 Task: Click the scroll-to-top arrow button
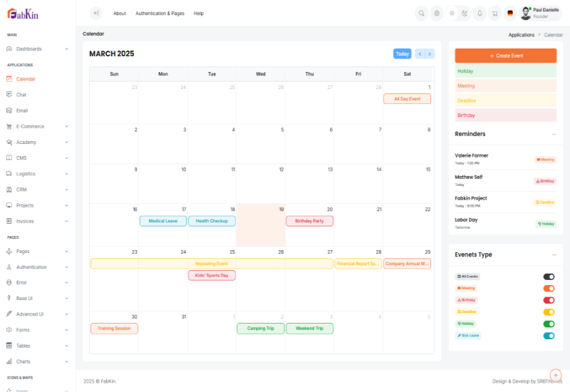tap(556, 375)
